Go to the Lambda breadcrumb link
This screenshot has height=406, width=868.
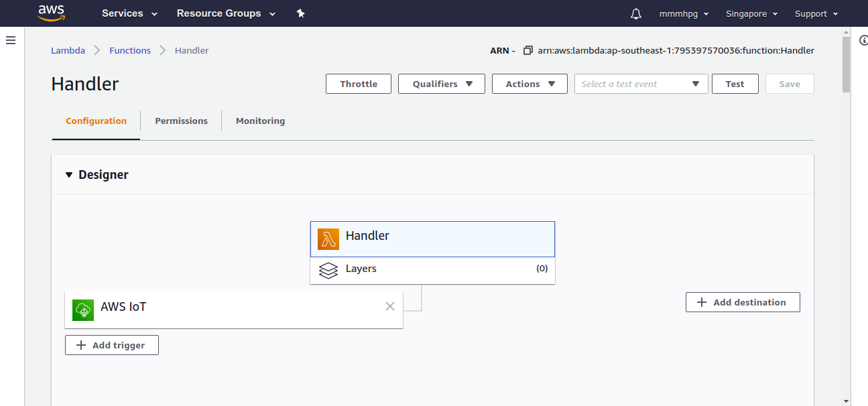tap(68, 50)
